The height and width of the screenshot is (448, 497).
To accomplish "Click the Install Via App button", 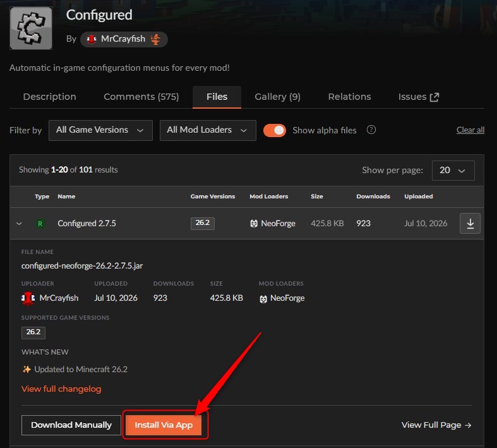I will pos(164,425).
